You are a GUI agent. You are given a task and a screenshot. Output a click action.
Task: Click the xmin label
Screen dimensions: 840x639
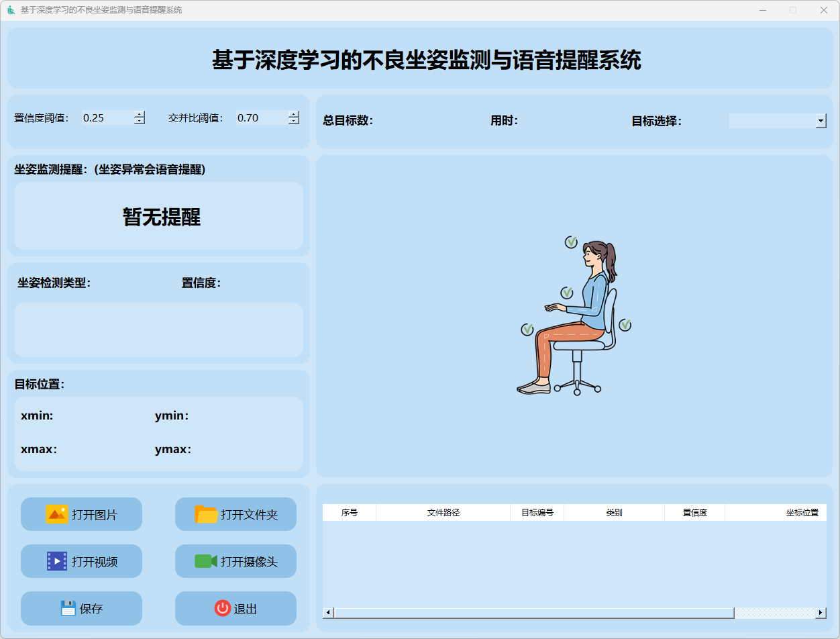click(37, 416)
